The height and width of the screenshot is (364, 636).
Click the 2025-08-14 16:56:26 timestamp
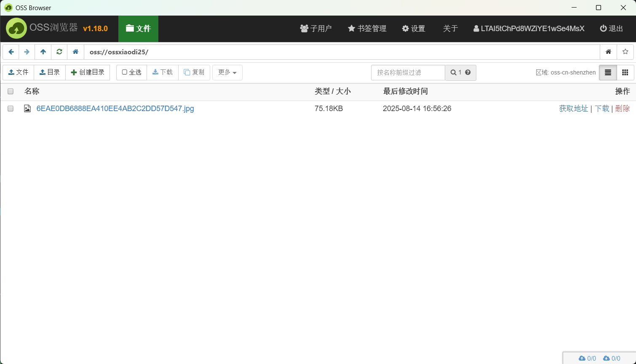pyautogui.click(x=417, y=109)
